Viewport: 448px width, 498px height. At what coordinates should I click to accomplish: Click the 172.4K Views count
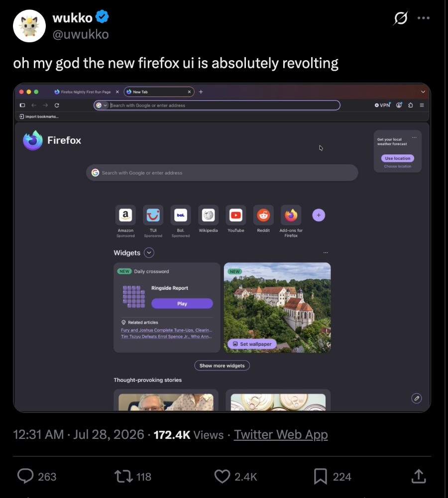pos(189,434)
